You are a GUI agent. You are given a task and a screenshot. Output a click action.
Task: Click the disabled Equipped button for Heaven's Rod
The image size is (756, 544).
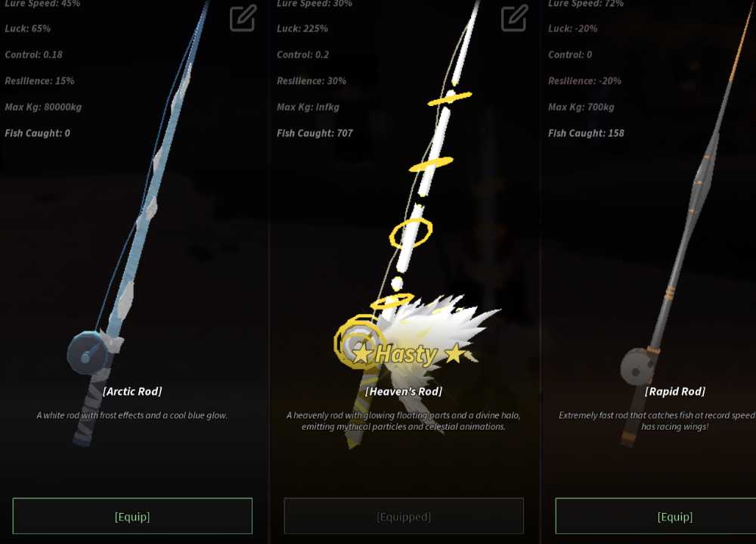click(404, 516)
